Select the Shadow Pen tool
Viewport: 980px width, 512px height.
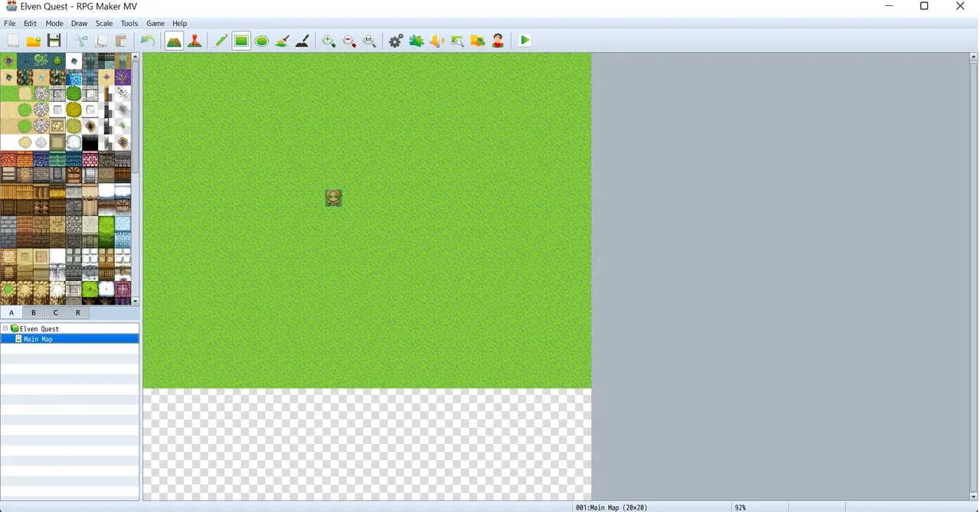click(302, 41)
